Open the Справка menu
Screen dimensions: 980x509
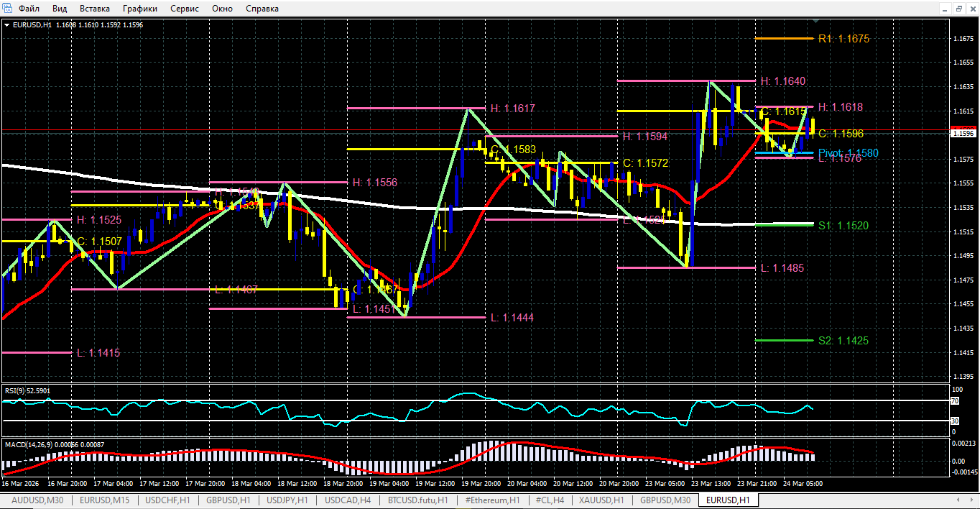pyautogui.click(x=262, y=9)
